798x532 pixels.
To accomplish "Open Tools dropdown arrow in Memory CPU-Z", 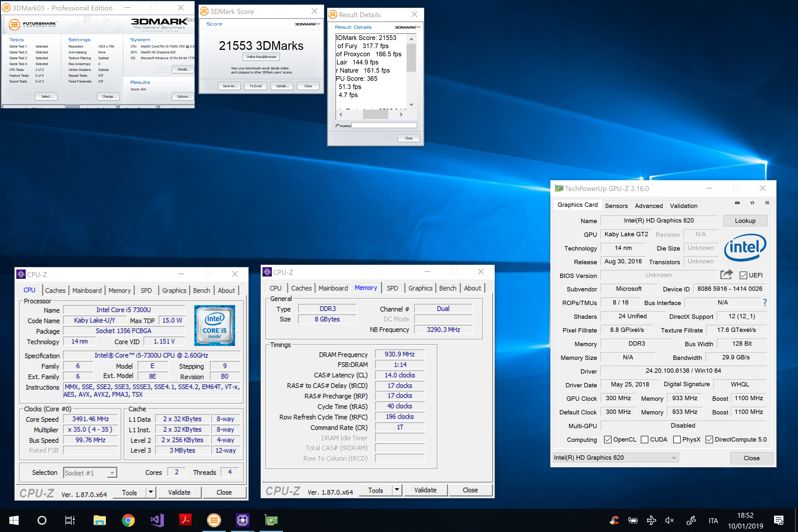I will point(397,490).
